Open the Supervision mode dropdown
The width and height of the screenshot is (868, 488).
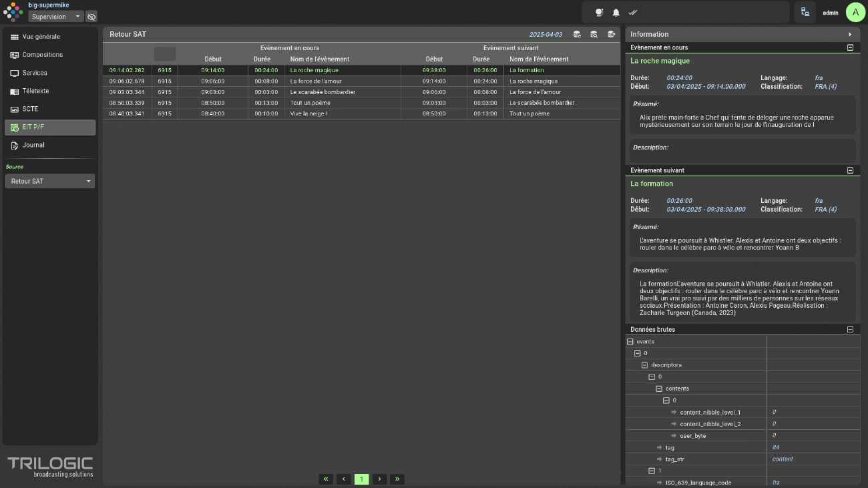[56, 16]
